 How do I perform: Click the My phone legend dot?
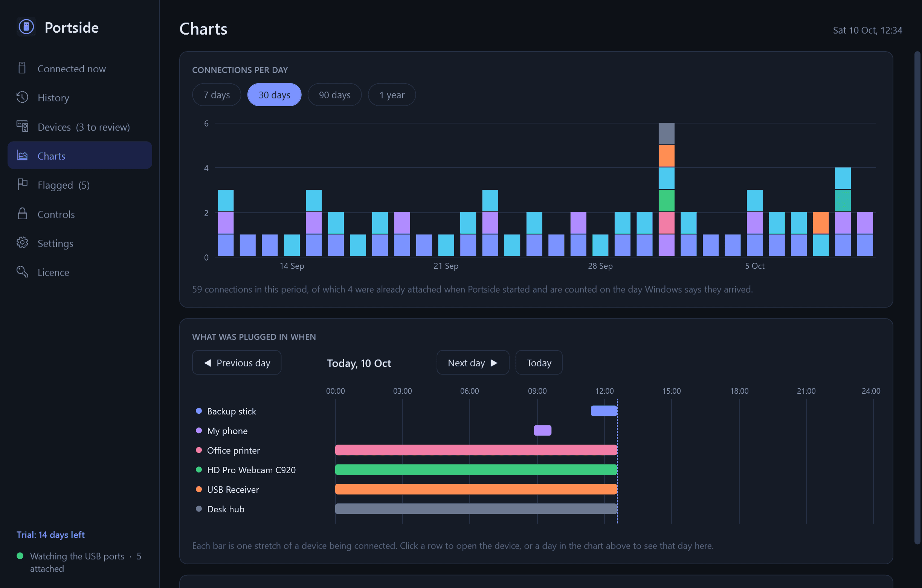(199, 430)
